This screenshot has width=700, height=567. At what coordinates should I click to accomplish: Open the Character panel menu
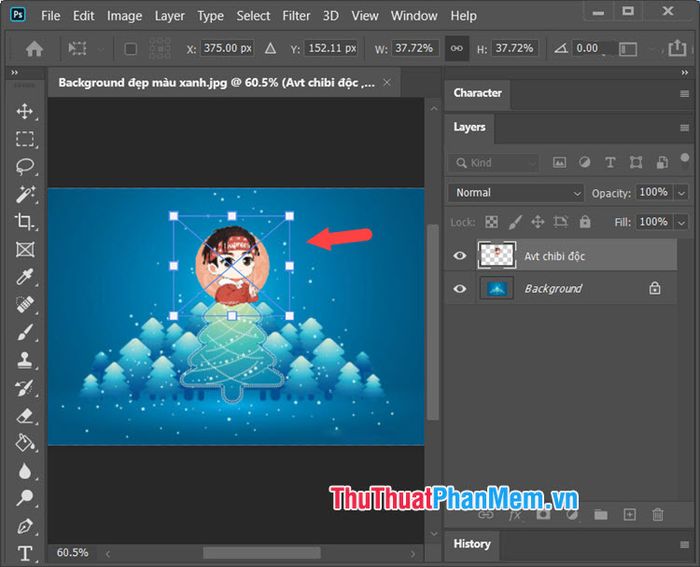click(x=684, y=94)
